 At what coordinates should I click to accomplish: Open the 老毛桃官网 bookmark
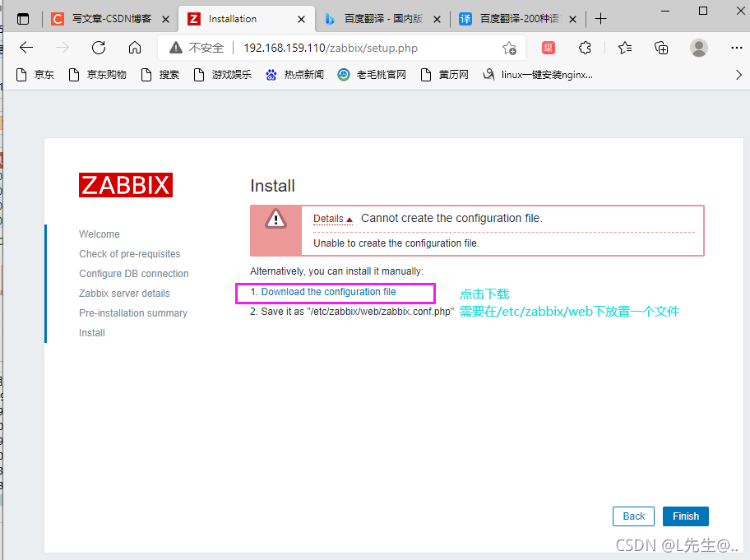point(372,75)
